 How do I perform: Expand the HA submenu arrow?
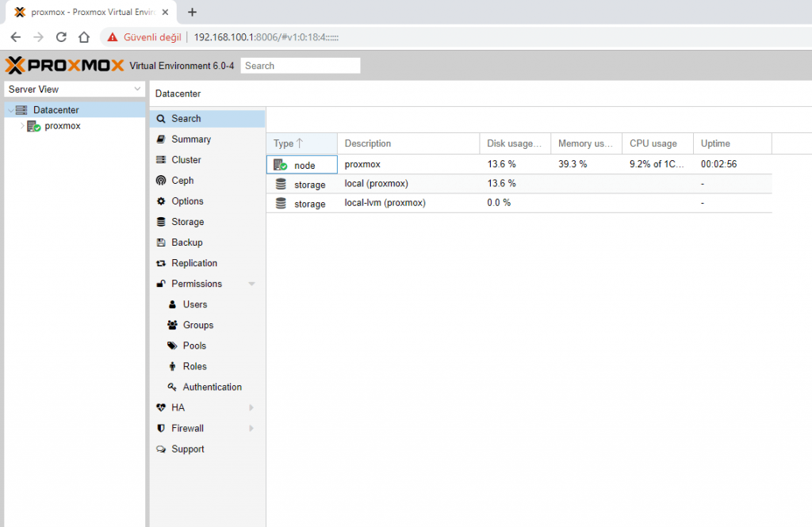251,407
